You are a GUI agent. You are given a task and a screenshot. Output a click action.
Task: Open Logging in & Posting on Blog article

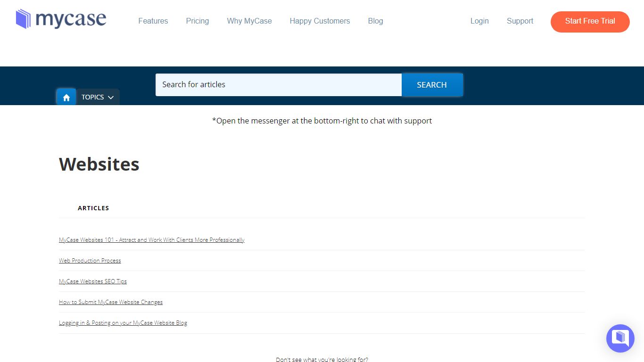123,323
